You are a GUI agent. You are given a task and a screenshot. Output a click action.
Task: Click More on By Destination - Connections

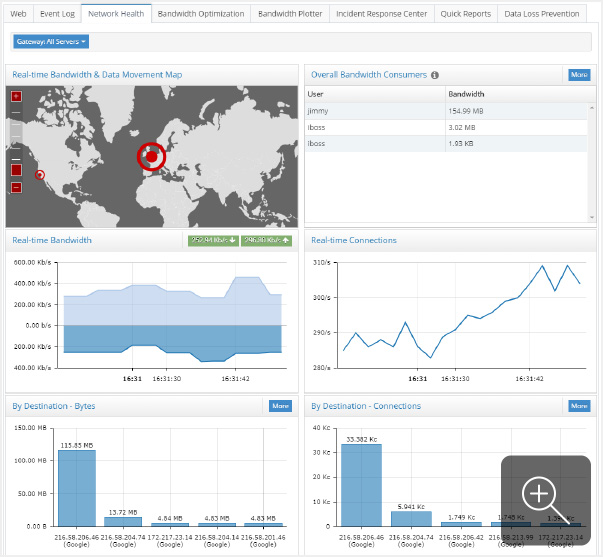pyautogui.click(x=579, y=406)
